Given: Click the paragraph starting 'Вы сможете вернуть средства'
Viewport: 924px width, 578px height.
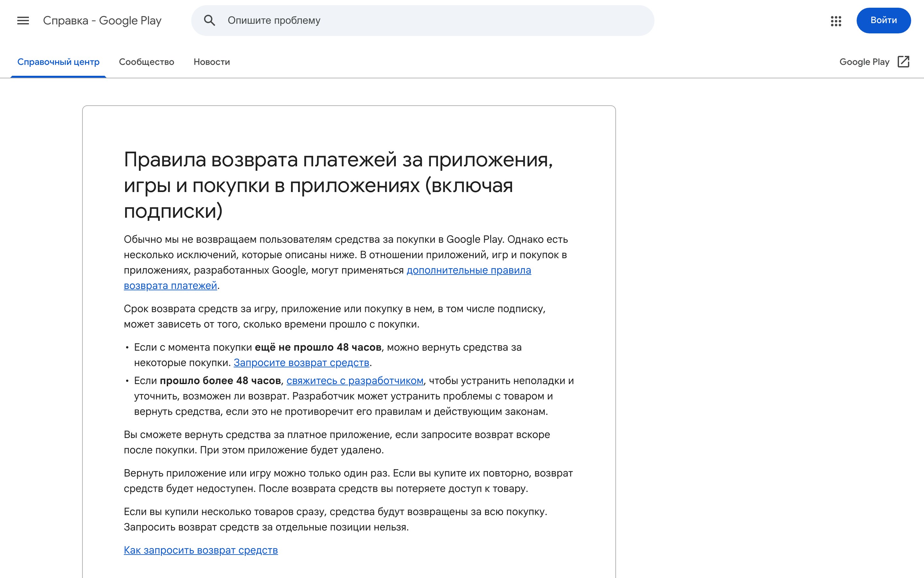Looking at the screenshot, I should [x=337, y=442].
